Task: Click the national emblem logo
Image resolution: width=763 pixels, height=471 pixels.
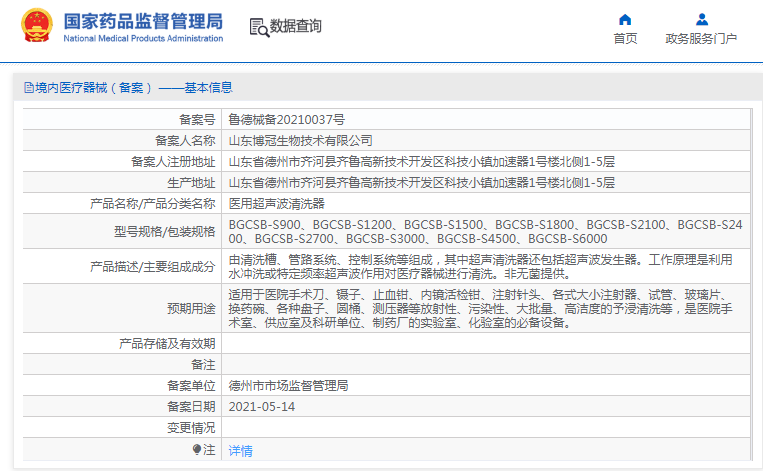Action: [36, 25]
